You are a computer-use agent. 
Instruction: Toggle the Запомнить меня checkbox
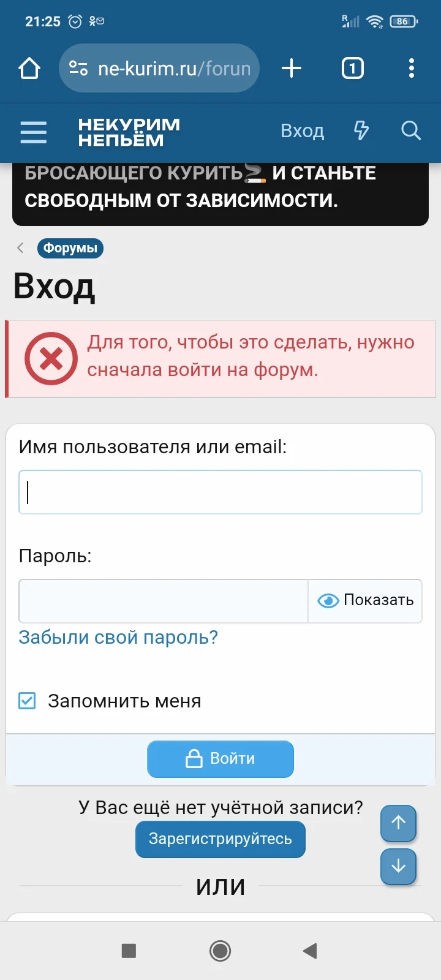coord(28,701)
